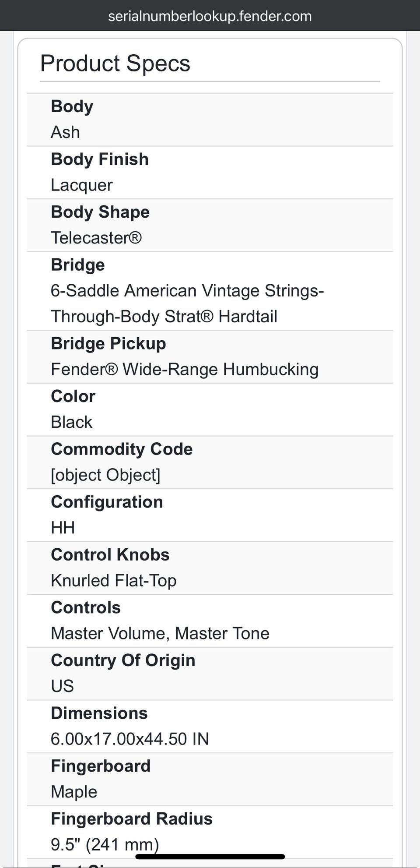
Task: Click the Product Specs heading
Action: pyautogui.click(x=115, y=63)
